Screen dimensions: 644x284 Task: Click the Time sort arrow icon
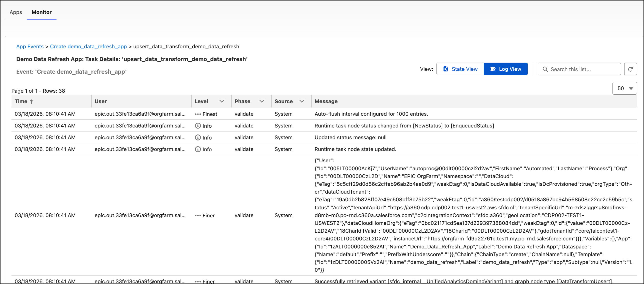[31, 101]
